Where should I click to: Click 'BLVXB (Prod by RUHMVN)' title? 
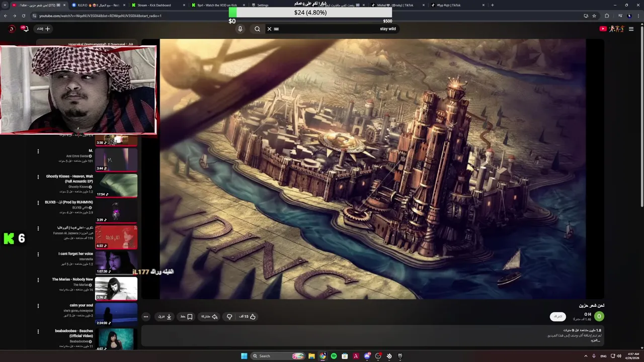(69, 202)
